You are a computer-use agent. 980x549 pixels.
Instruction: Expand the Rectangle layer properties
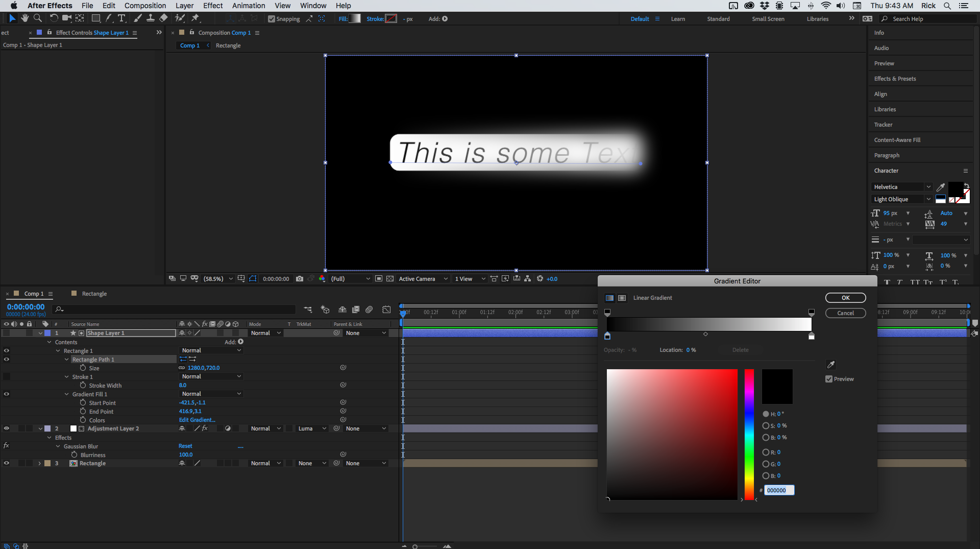[x=39, y=464]
